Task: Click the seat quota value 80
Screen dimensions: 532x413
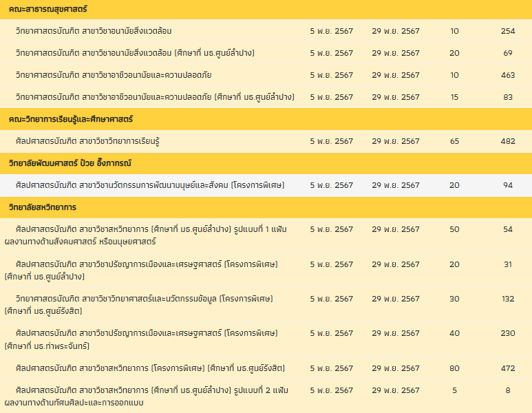Action: [x=454, y=368]
